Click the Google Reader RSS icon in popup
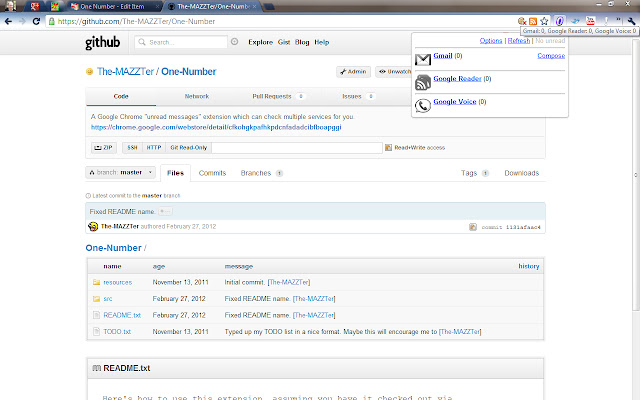Screen dimensions: 640x400 click(423, 82)
